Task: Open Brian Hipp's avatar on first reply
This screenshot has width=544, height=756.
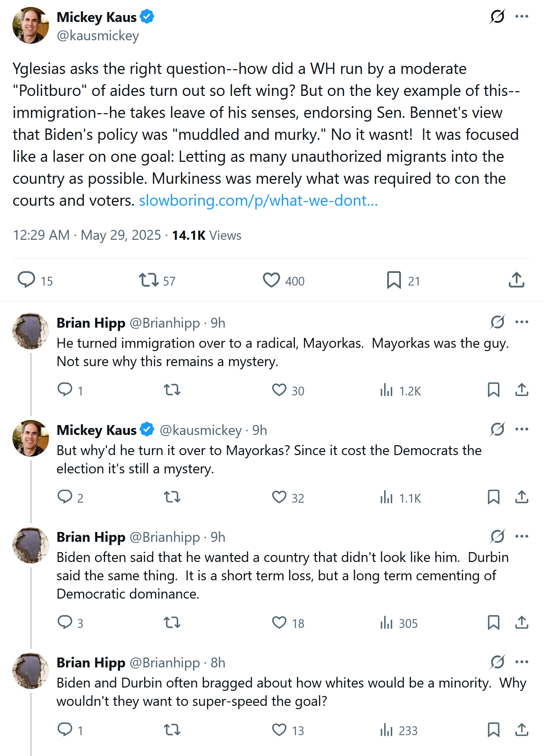Action: (31, 331)
